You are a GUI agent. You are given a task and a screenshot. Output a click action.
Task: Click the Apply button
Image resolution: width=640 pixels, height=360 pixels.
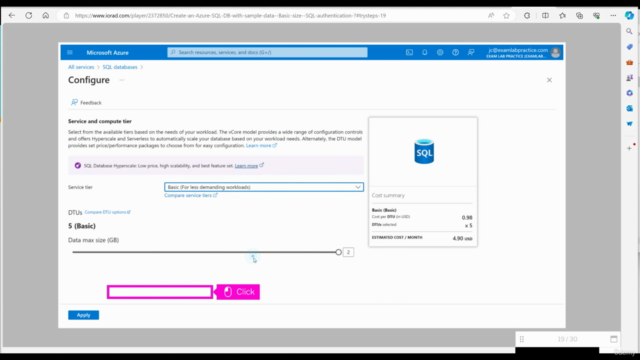(x=83, y=315)
